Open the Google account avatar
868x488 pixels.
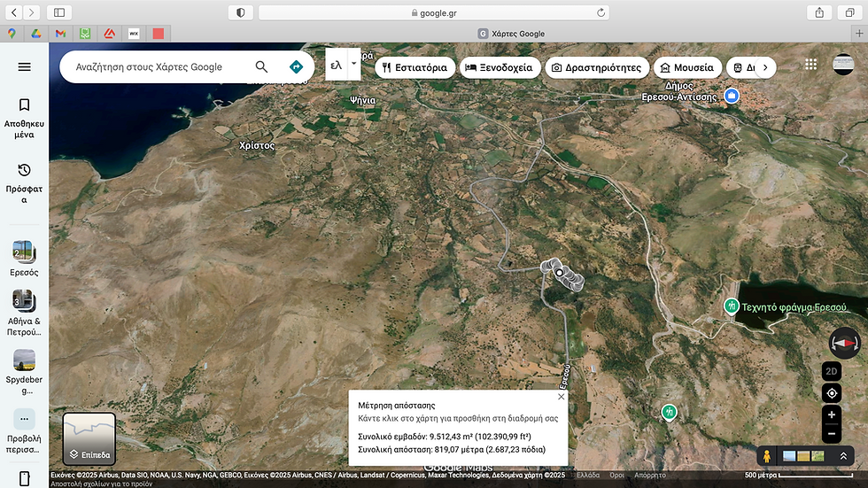coord(843,65)
